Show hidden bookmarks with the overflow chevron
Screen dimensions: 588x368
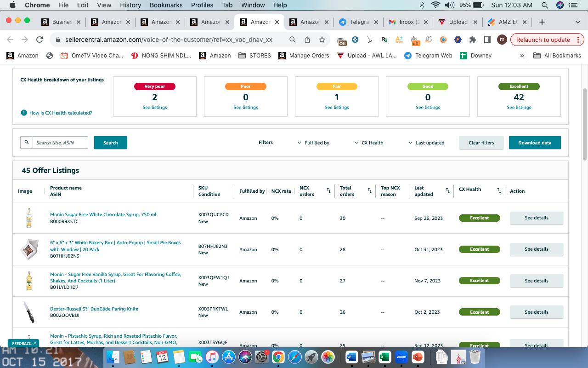tap(522, 56)
